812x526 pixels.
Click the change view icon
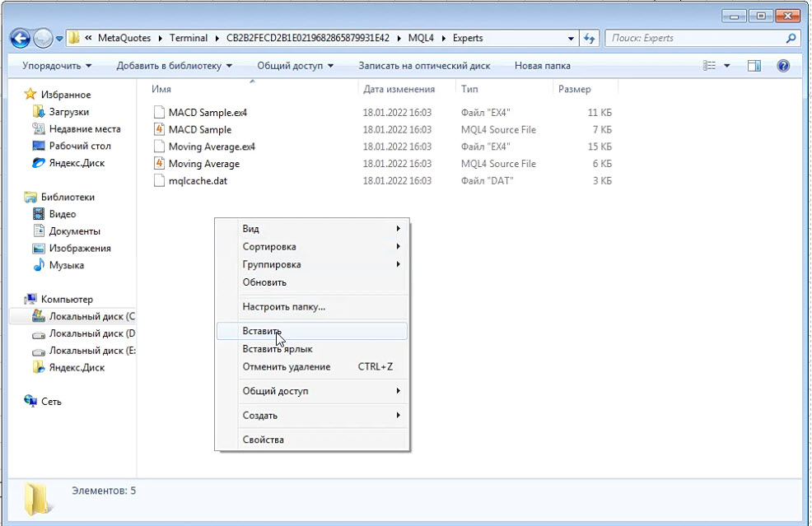pyautogui.click(x=710, y=66)
